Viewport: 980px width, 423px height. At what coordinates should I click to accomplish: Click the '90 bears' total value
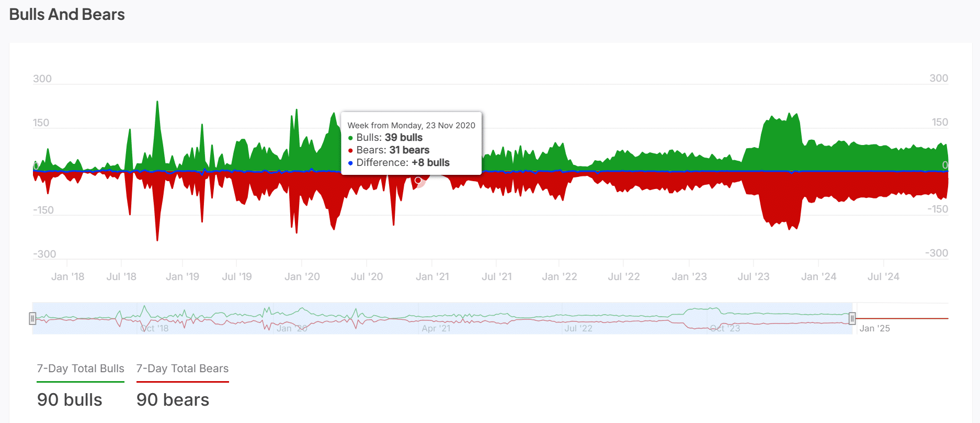(173, 400)
